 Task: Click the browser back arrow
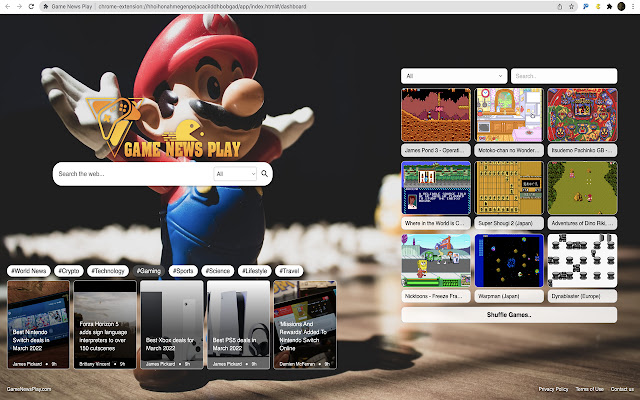coord(7,7)
